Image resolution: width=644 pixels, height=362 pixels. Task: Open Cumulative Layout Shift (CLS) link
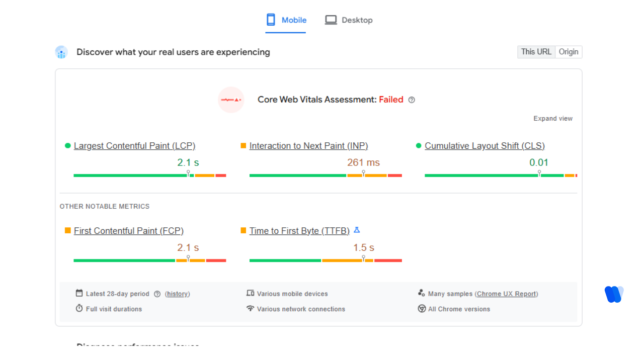pos(485,146)
